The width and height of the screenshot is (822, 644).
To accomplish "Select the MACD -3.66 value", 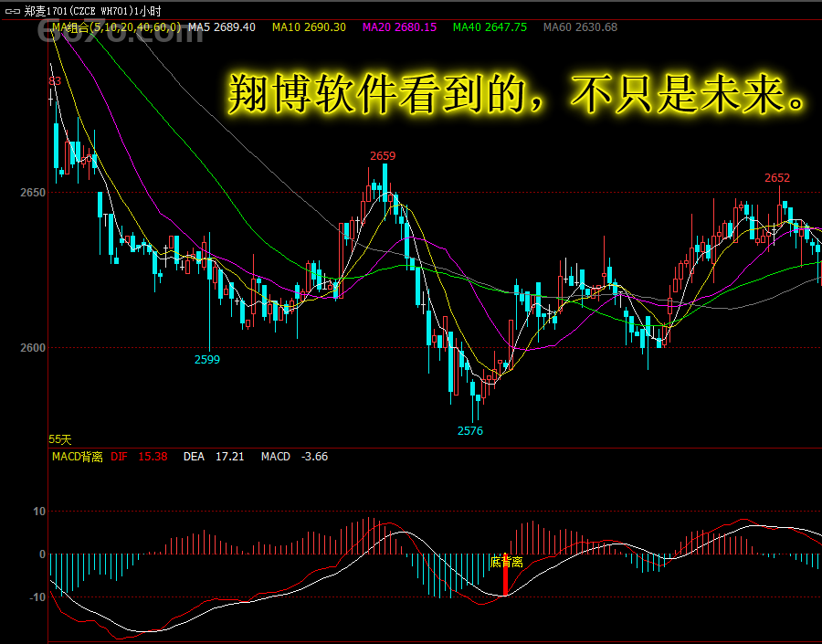I will (x=295, y=457).
